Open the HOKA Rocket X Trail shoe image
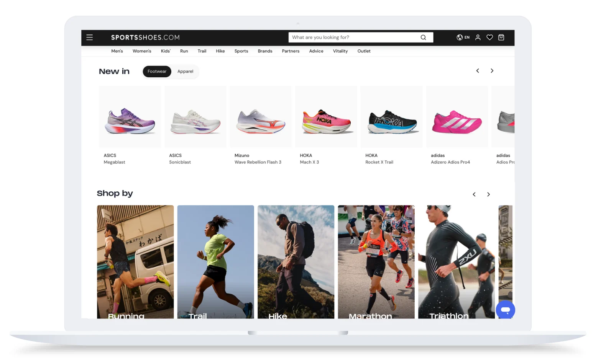This screenshot has height=364, width=596. pos(392,117)
